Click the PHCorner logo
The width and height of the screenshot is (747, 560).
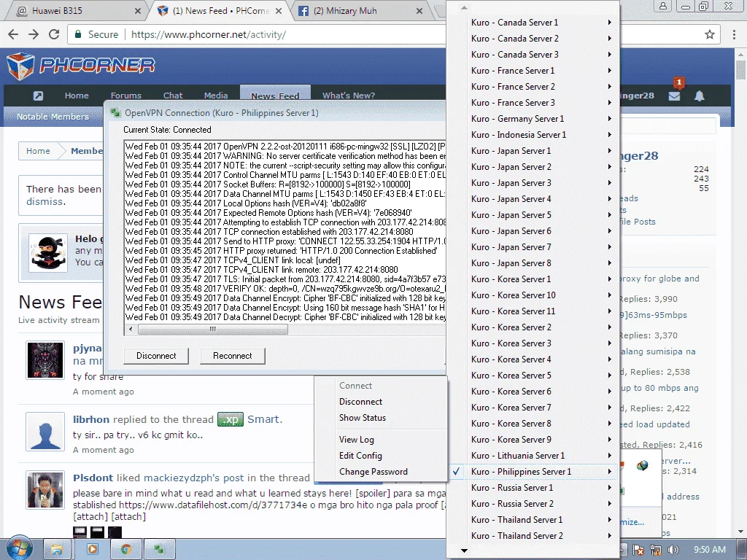click(81, 66)
